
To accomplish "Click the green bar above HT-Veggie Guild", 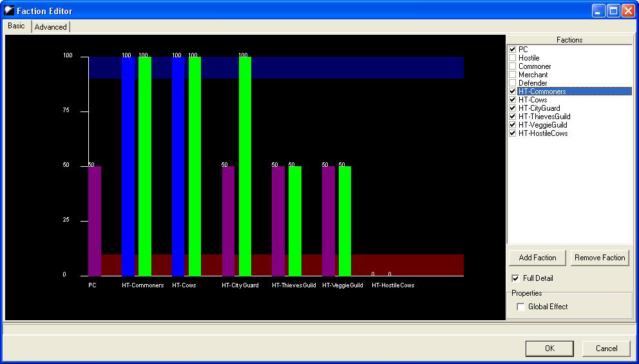I will tap(345, 221).
